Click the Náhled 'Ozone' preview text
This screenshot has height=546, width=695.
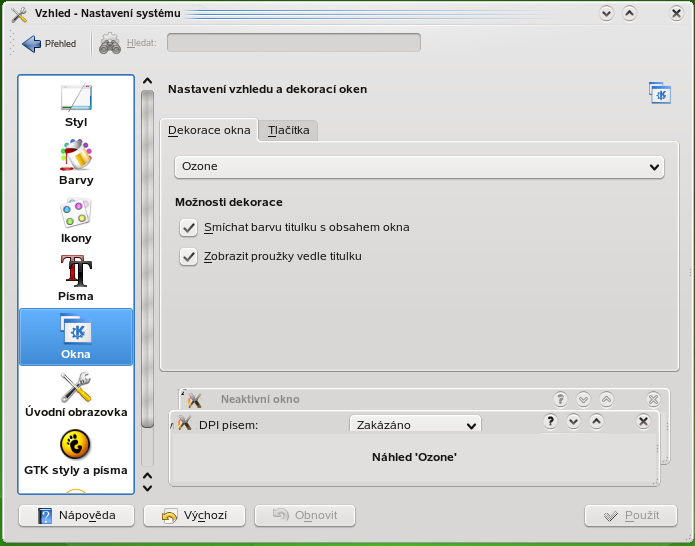point(414,457)
